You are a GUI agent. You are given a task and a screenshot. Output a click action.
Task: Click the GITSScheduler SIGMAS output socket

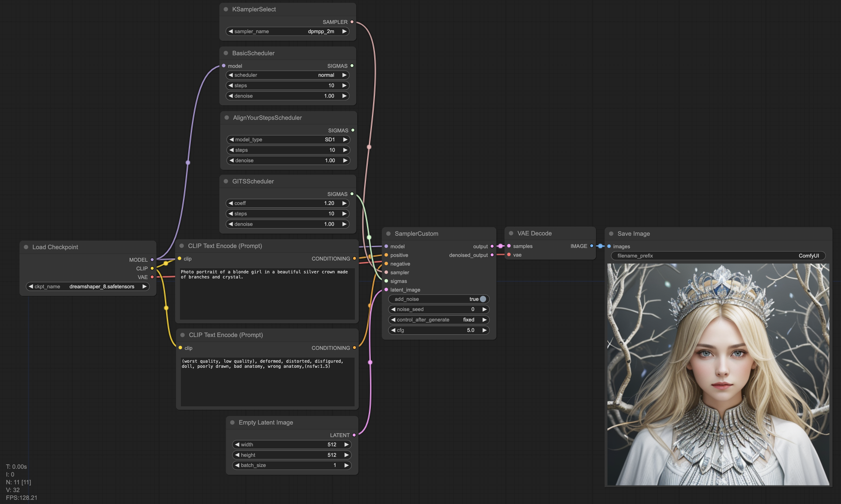click(352, 194)
